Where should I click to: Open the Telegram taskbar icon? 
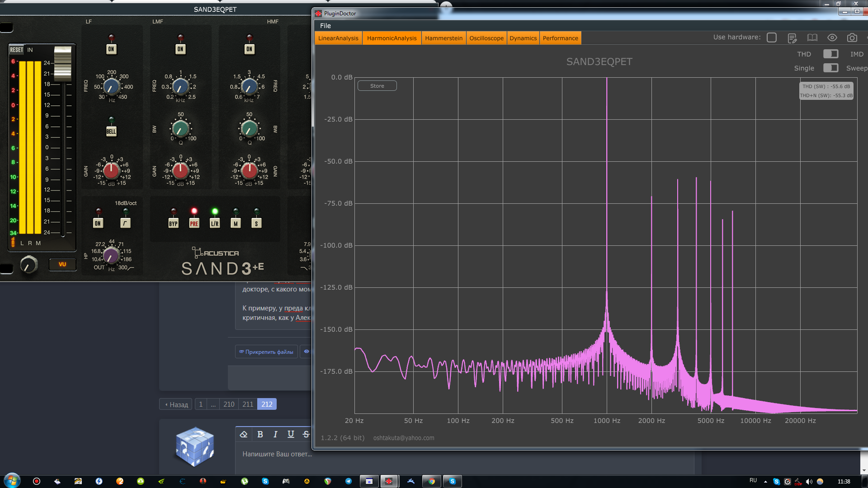pyautogui.click(x=349, y=481)
